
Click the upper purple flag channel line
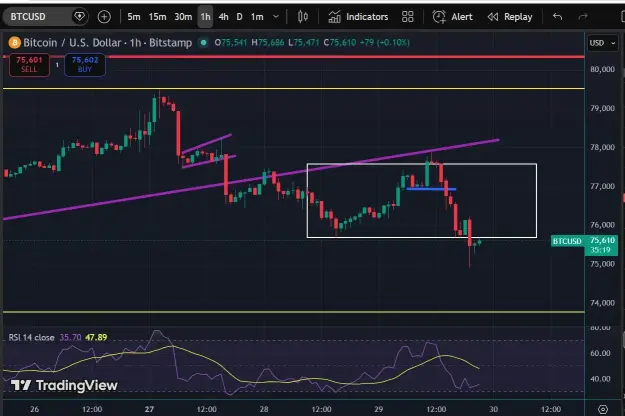(x=206, y=144)
